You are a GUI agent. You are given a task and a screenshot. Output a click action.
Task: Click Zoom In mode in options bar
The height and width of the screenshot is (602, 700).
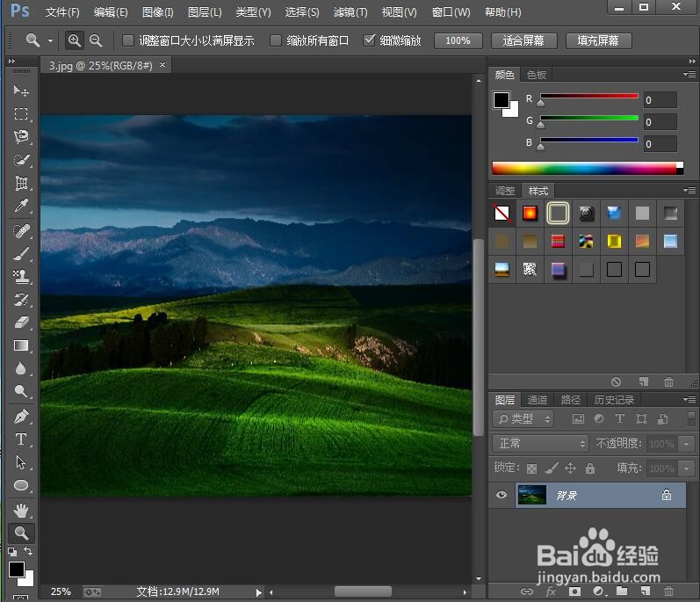pos(75,40)
